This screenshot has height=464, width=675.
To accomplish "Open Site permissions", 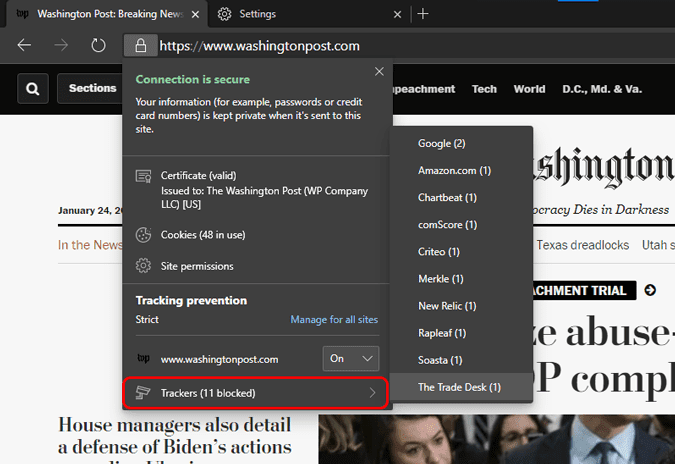I will [257, 266].
